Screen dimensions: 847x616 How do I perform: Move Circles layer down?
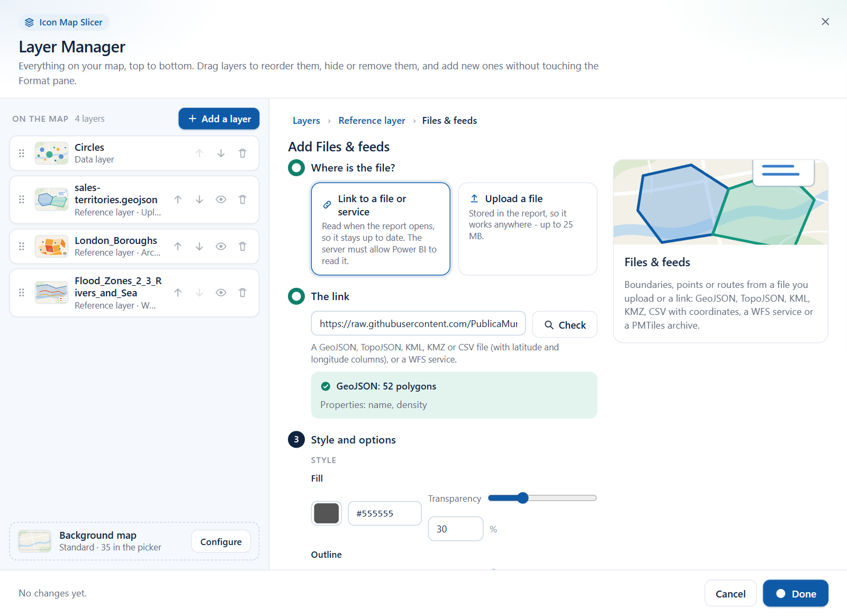tap(221, 153)
